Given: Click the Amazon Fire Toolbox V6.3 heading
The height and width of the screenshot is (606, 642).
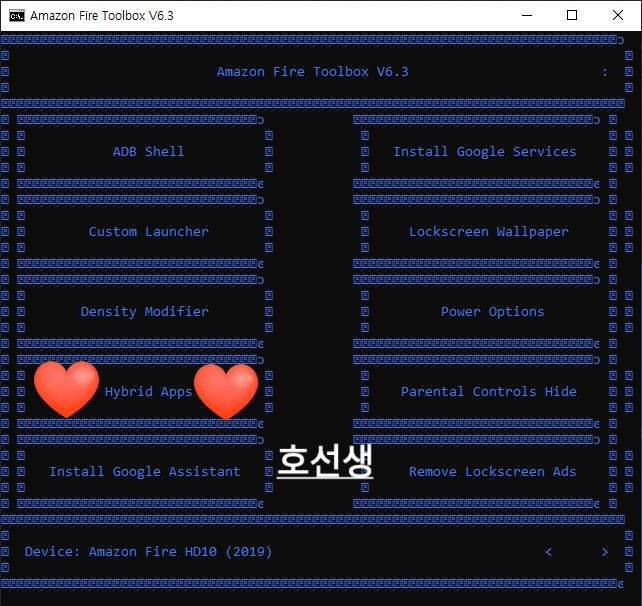Looking at the screenshot, I should click(x=312, y=72).
